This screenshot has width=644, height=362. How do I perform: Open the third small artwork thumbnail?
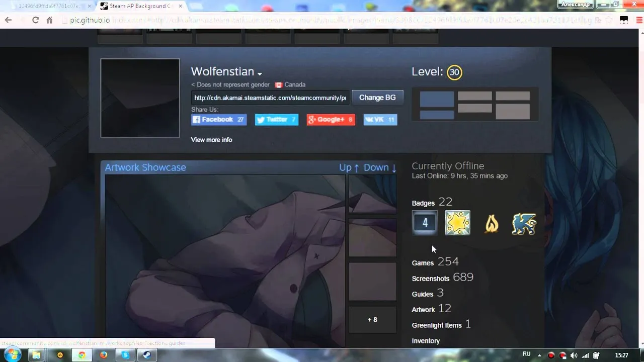tap(372, 282)
